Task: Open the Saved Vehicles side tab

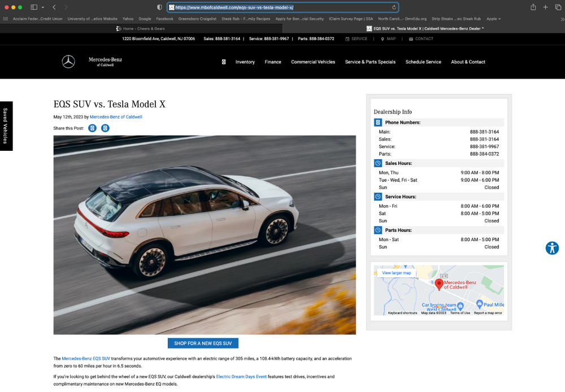Action: coord(6,126)
